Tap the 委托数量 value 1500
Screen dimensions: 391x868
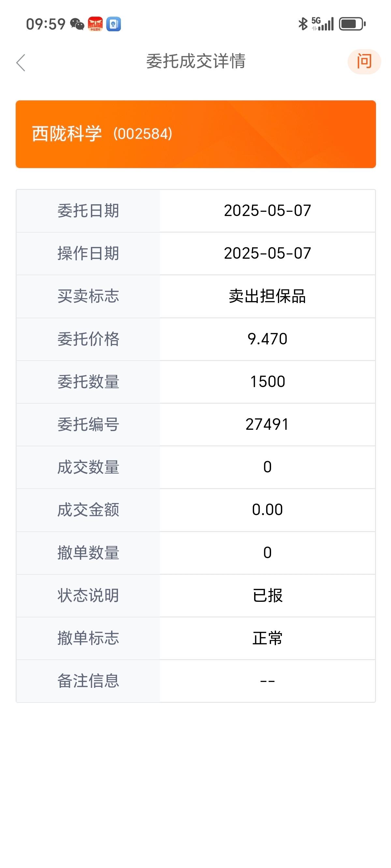(267, 382)
